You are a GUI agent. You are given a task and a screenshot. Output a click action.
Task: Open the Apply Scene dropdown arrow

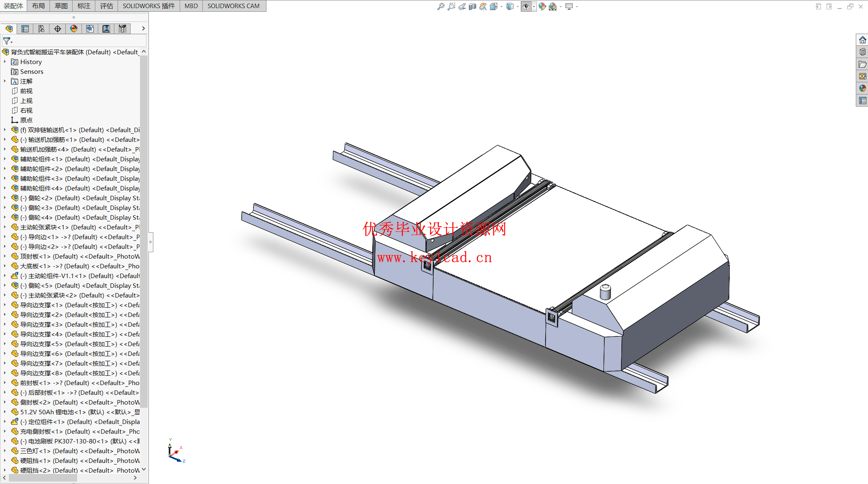tap(561, 6)
